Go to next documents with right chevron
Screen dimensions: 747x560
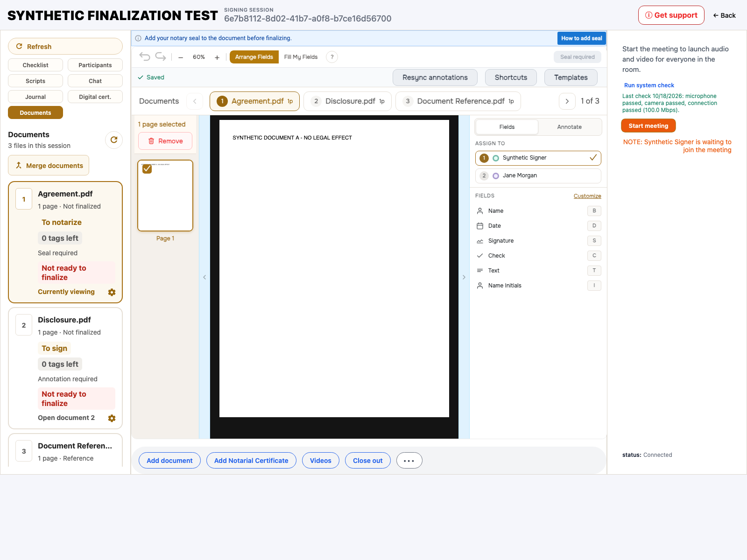567,101
